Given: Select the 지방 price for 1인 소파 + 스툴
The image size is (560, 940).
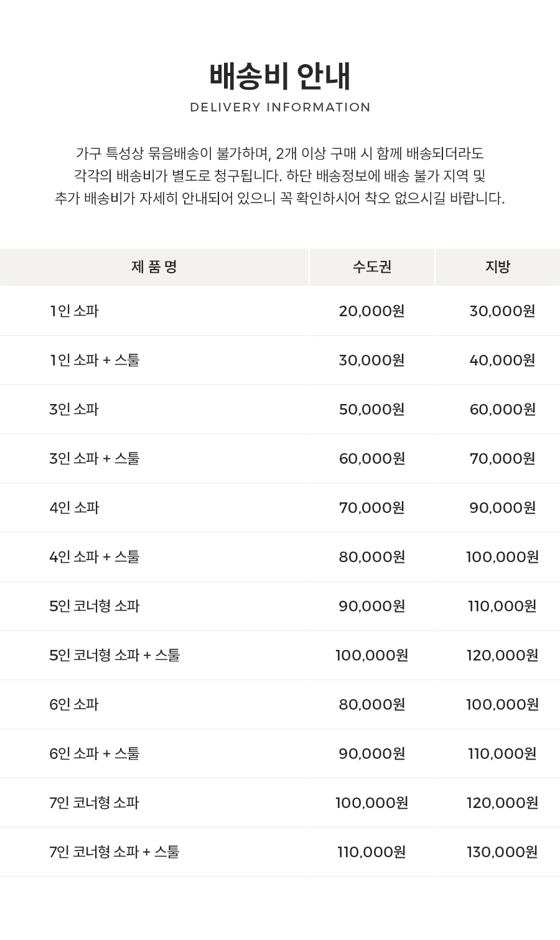Looking at the screenshot, I should (502, 360).
